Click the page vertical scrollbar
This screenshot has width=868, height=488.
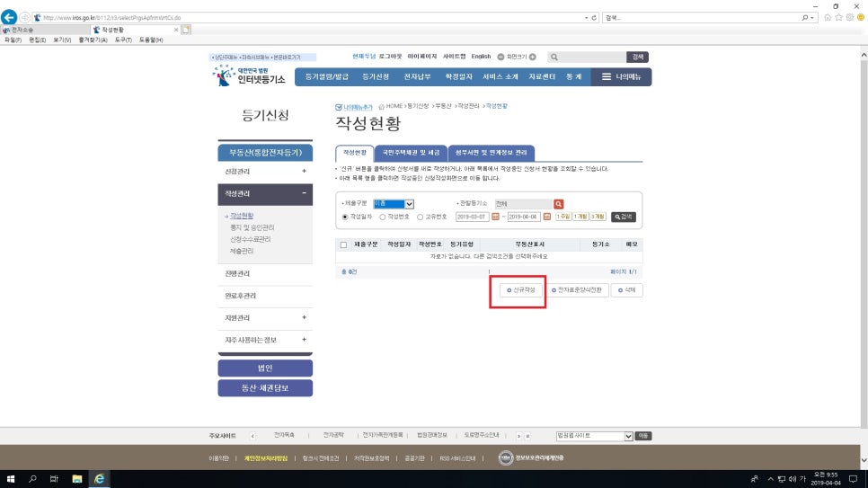[x=864, y=258]
